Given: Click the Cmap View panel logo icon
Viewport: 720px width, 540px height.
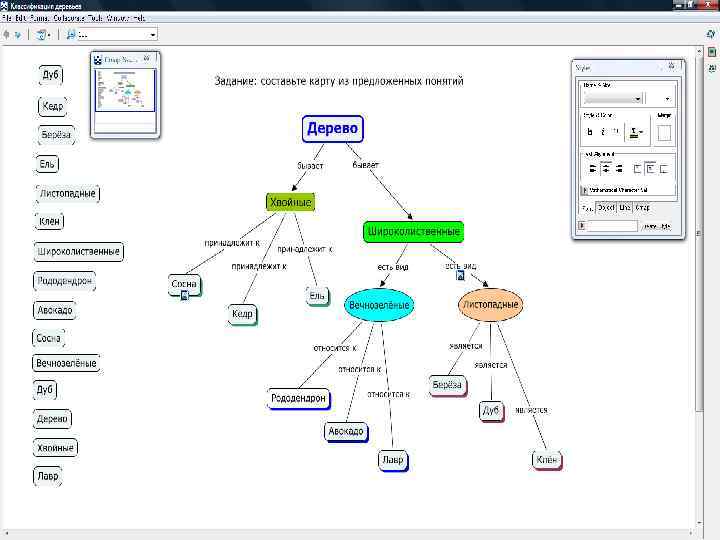Looking at the screenshot, I should coord(97,60).
